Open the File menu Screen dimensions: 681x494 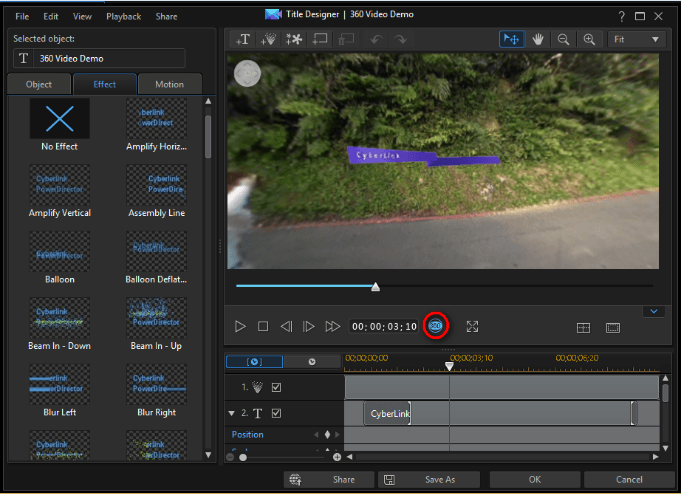(22, 17)
